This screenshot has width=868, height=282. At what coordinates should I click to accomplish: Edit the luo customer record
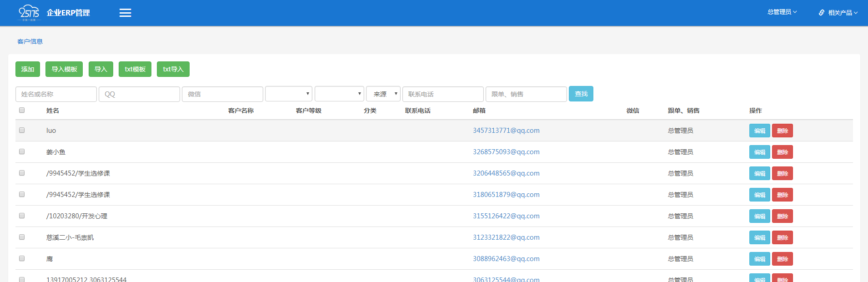coord(759,131)
